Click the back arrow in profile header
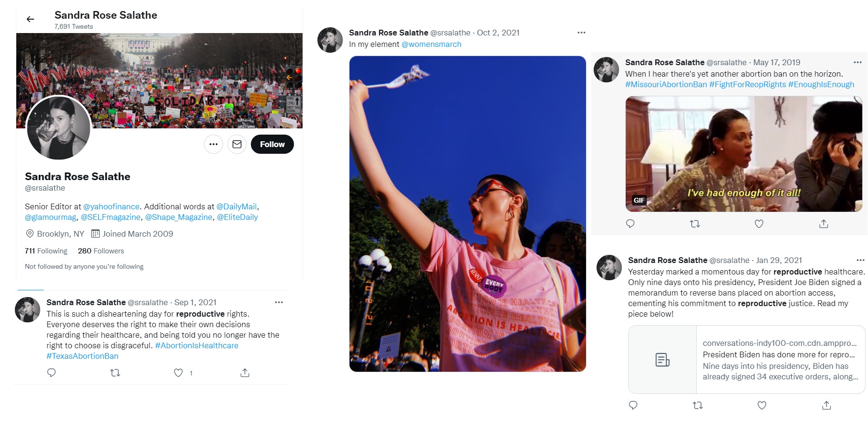The width and height of the screenshot is (868, 423). (30, 19)
